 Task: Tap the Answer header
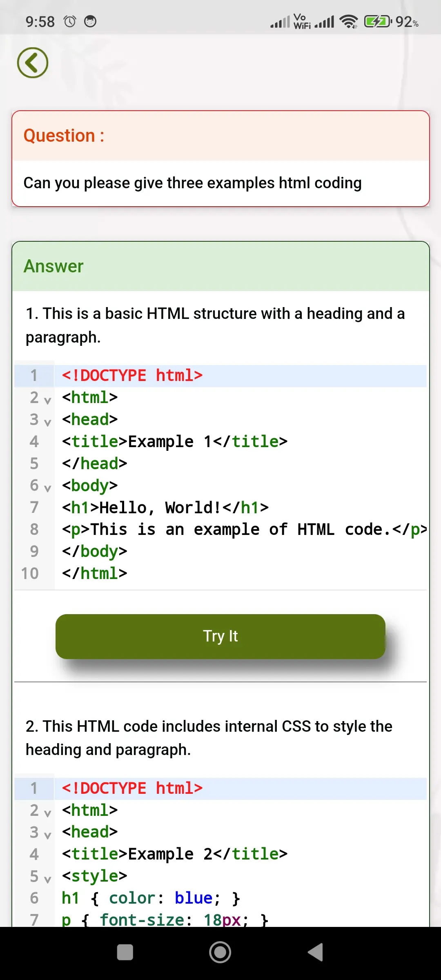[x=53, y=266]
